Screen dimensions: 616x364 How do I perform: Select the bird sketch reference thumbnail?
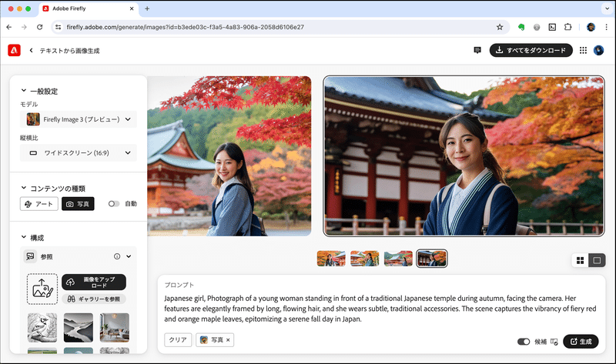click(42, 328)
